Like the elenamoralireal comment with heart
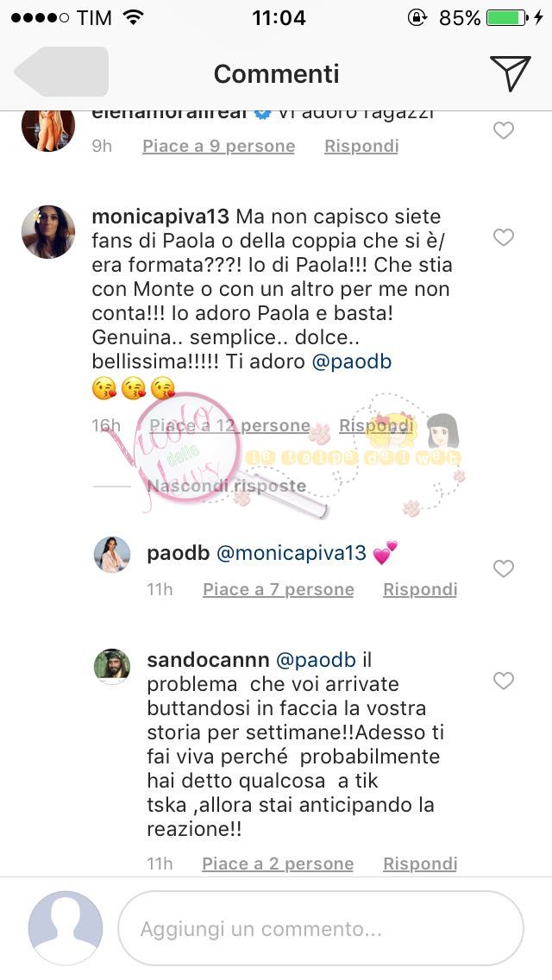Viewport: 552px width, 980px height. [x=504, y=130]
